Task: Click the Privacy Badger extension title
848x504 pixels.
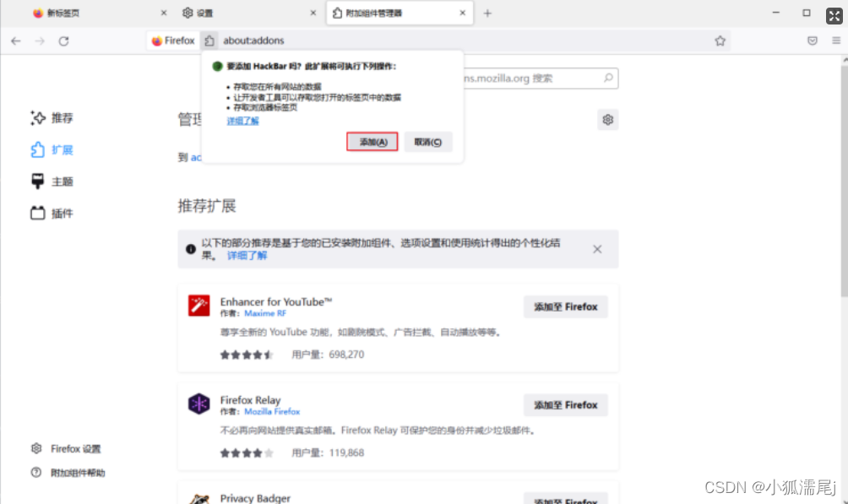Action: click(x=255, y=498)
